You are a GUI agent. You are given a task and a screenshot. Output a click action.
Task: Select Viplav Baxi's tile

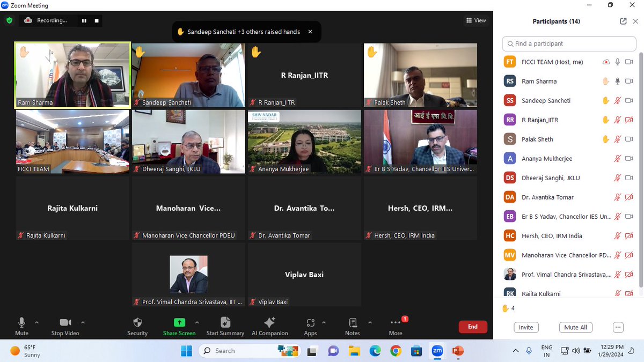(x=304, y=275)
